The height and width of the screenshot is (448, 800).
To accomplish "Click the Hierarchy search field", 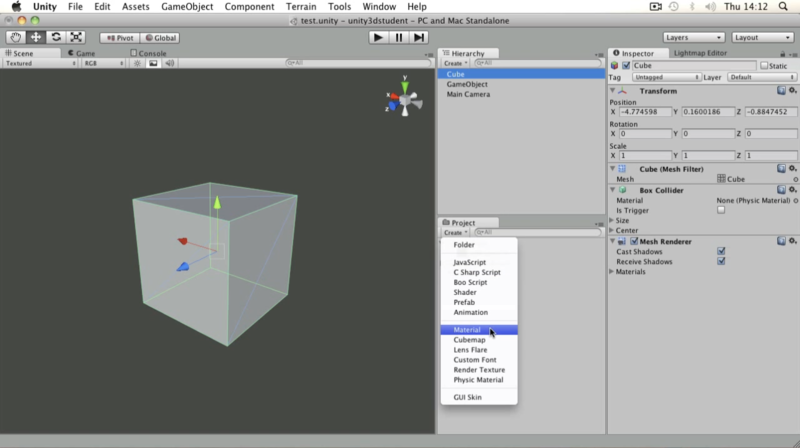I will [x=538, y=63].
